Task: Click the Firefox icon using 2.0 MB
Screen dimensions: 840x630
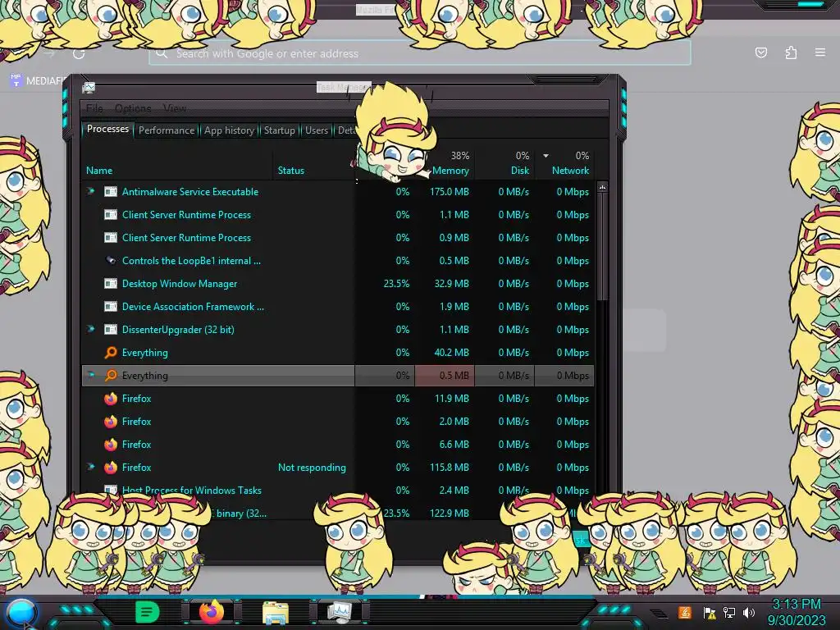Action: coord(111,422)
